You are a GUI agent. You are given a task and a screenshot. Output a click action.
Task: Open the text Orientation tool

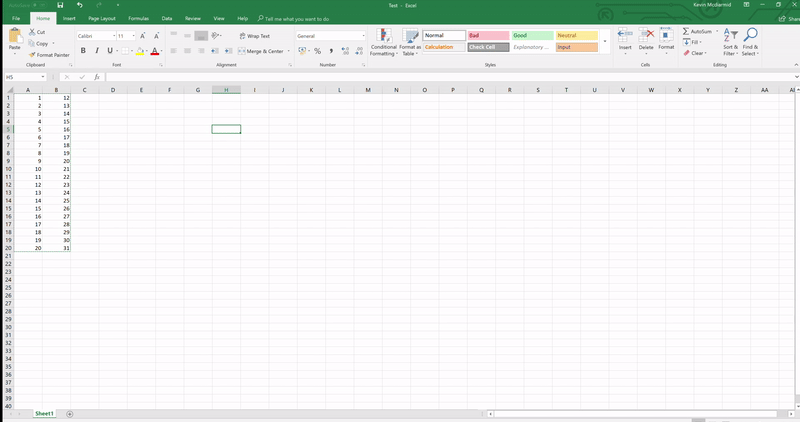pyautogui.click(x=216, y=35)
